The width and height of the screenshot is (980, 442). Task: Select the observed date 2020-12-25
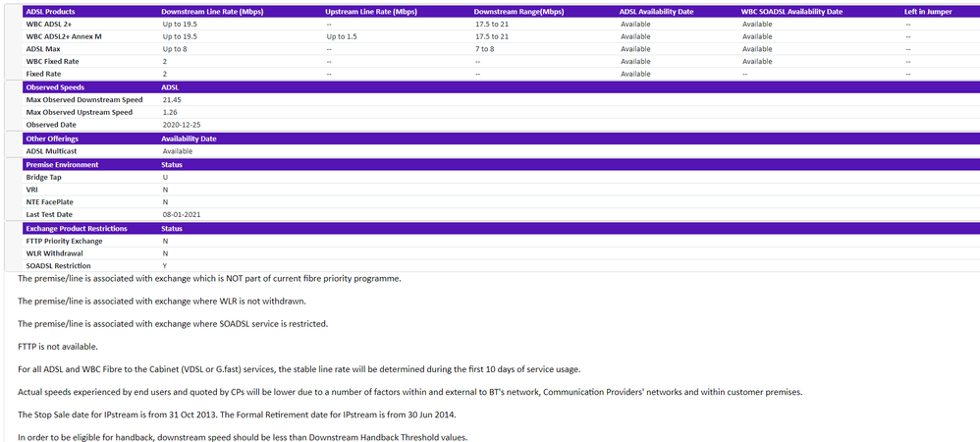[x=182, y=125]
